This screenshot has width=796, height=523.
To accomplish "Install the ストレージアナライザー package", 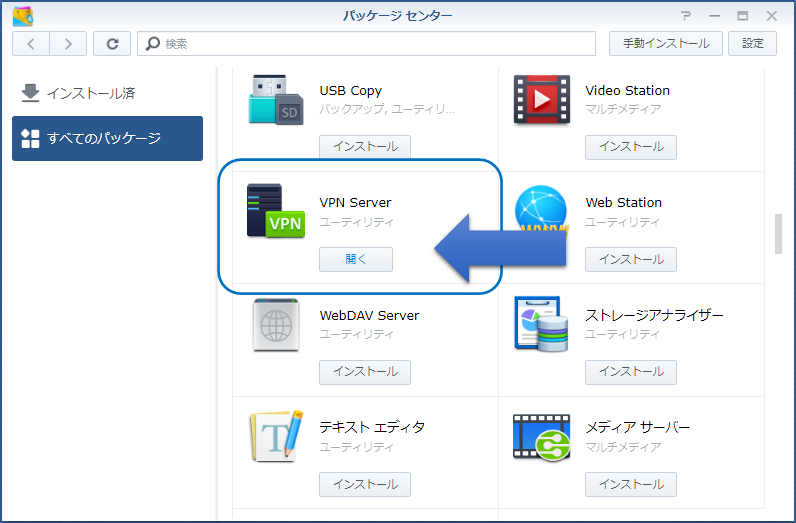I will coord(631,372).
